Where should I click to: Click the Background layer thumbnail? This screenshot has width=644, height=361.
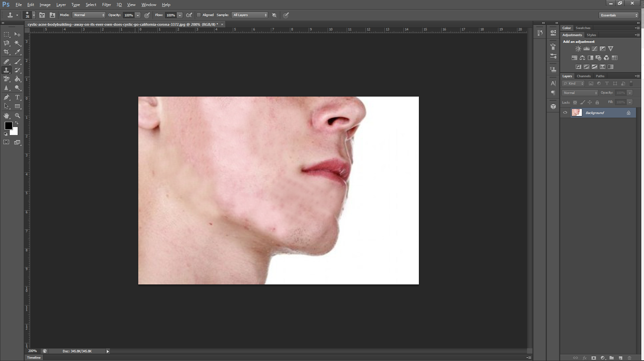pos(577,113)
